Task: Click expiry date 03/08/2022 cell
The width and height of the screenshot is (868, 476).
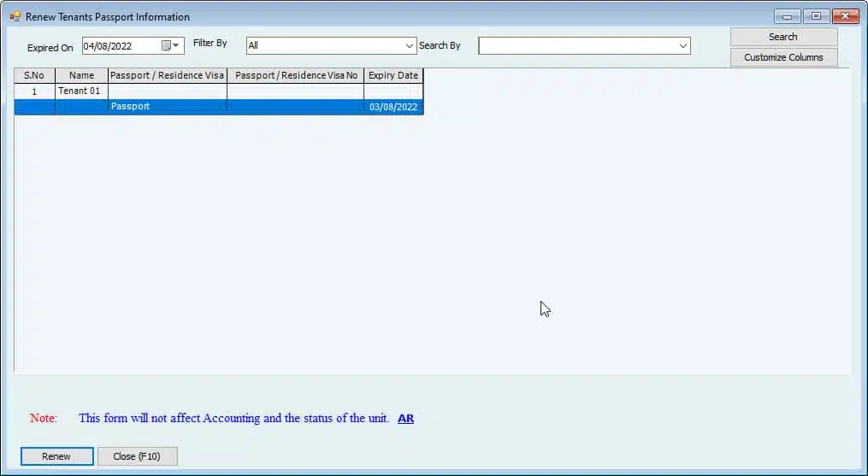Action: 393,107
